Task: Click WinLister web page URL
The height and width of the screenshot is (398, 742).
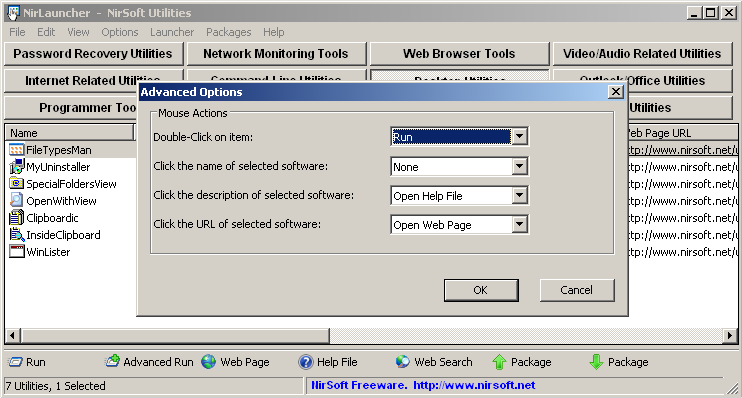Action: click(682, 252)
